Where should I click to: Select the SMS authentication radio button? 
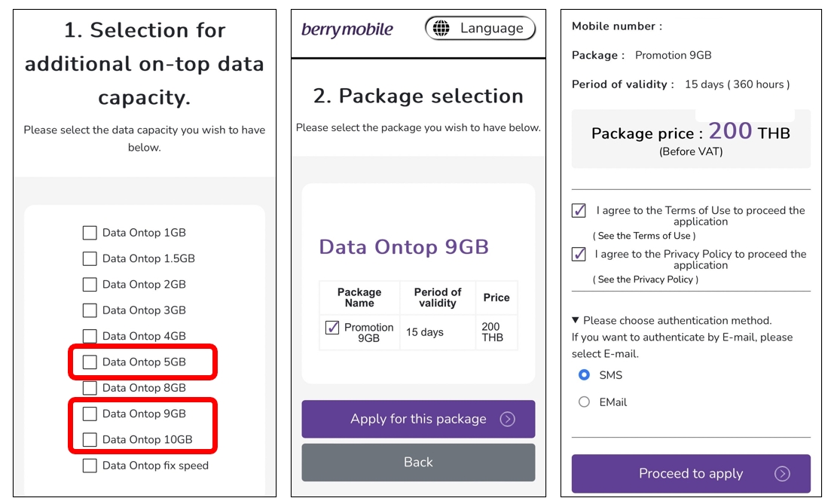click(x=584, y=374)
